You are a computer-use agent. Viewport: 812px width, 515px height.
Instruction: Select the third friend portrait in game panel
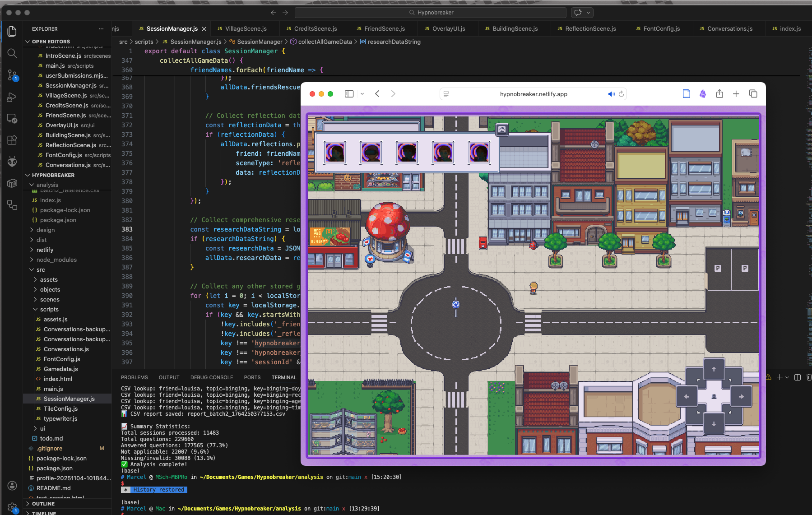tap(407, 153)
